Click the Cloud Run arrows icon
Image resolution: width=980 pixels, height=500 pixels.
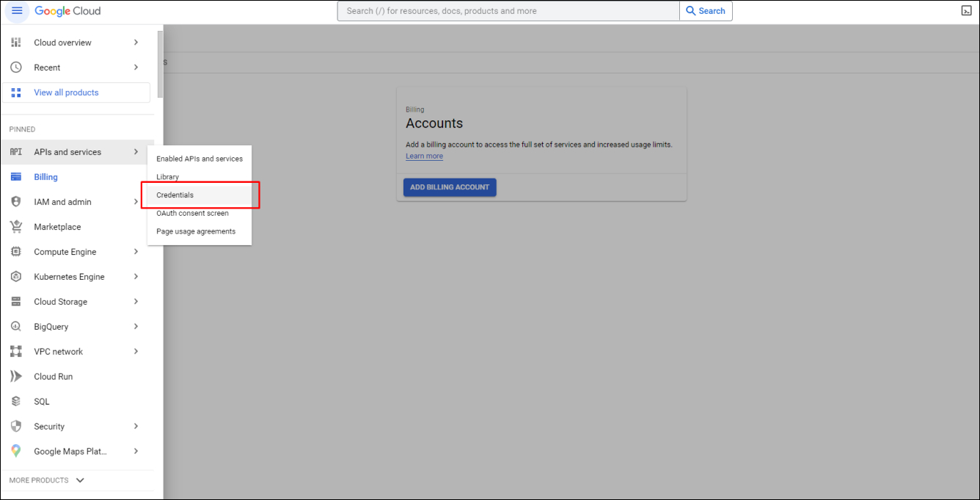[x=16, y=377]
